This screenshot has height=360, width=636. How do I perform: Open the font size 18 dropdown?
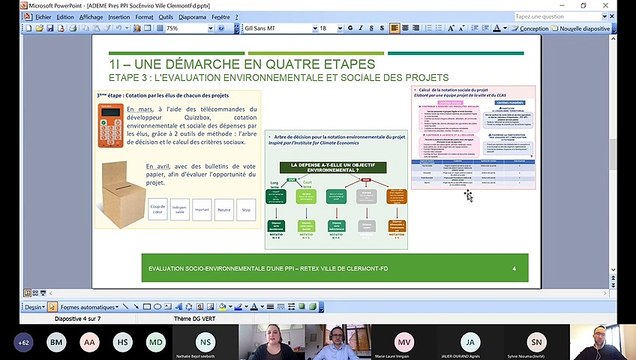(x=340, y=28)
